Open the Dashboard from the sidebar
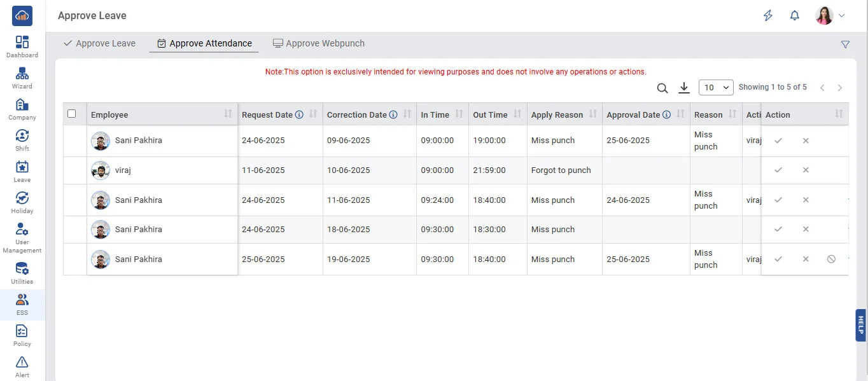Screen dimensions: 868x381 point(22,46)
